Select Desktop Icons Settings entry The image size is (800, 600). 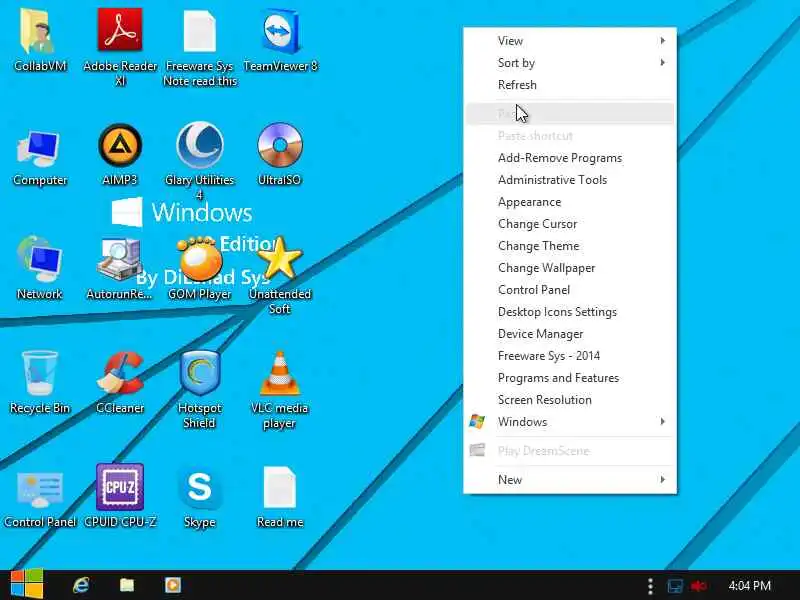click(x=570, y=312)
